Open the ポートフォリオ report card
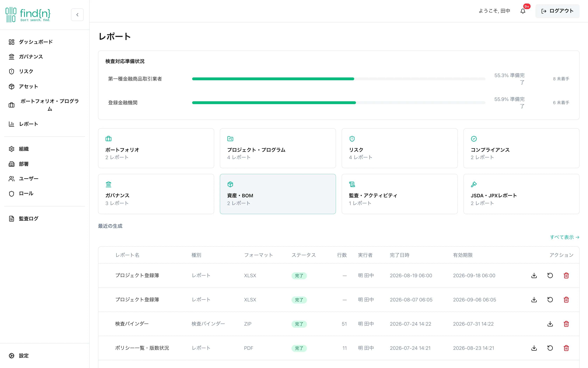This screenshot has width=588, height=368. pyautogui.click(x=156, y=148)
